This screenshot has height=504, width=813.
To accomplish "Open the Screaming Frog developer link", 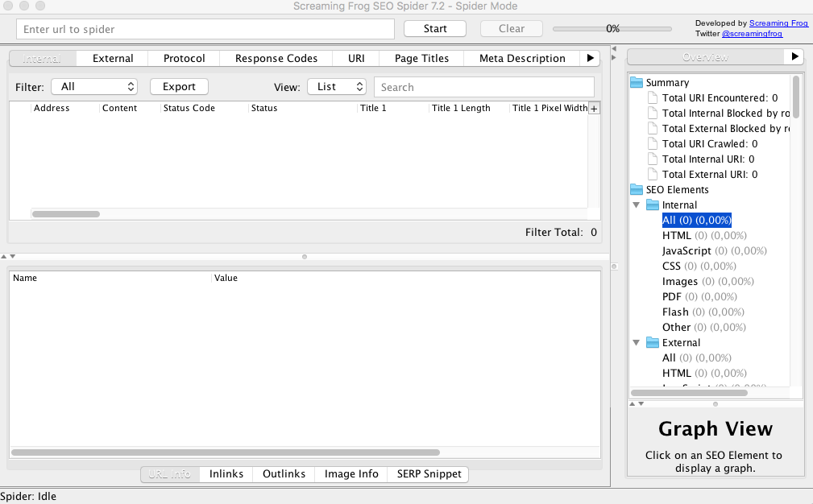I will click(778, 23).
